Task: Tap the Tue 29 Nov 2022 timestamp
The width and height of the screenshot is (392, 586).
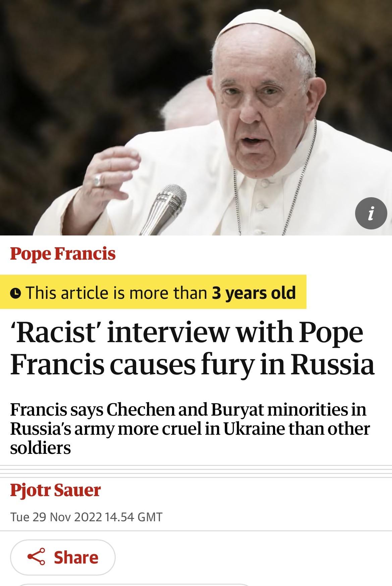Action: click(x=56, y=517)
